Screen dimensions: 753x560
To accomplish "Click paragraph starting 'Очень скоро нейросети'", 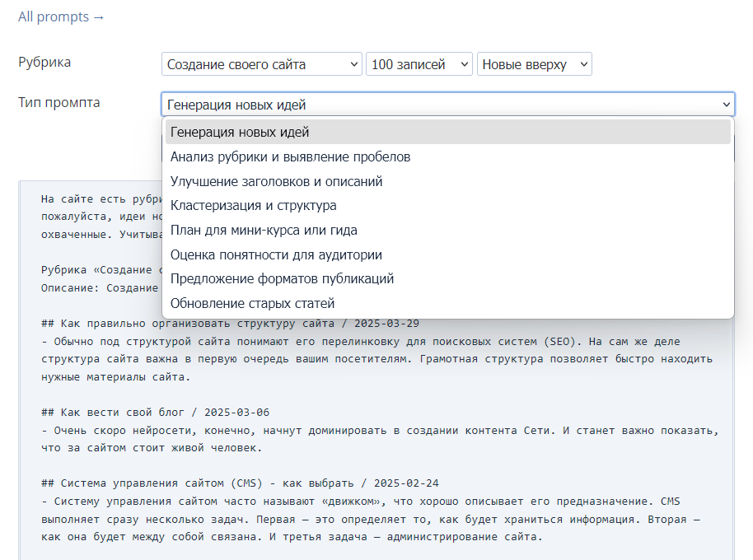I will click(x=380, y=439).
